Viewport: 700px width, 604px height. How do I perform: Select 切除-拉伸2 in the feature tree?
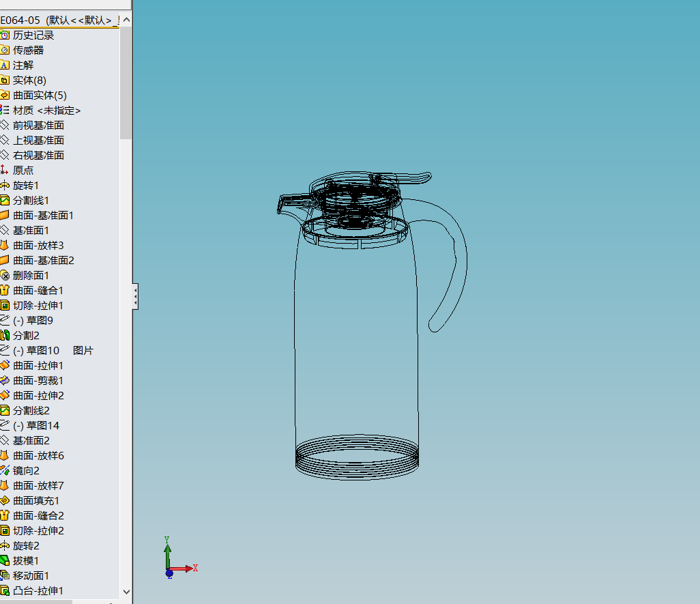38,530
